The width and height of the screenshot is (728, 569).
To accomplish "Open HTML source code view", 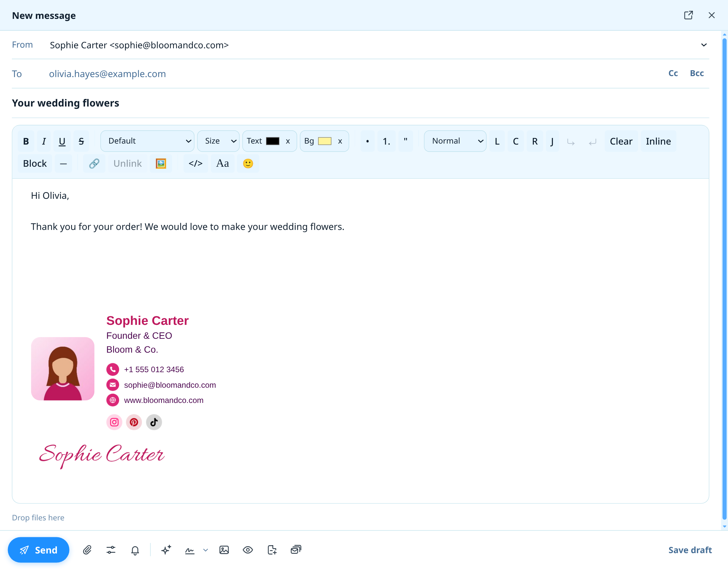I will (196, 163).
